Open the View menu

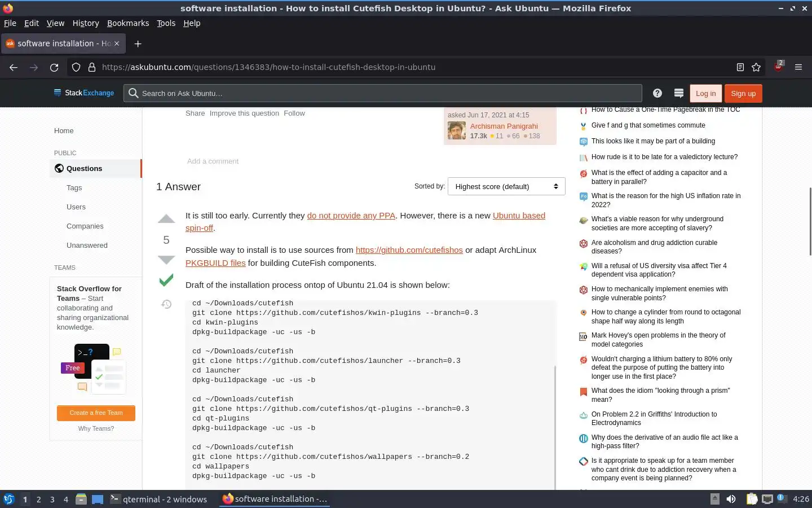pyautogui.click(x=55, y=23)
